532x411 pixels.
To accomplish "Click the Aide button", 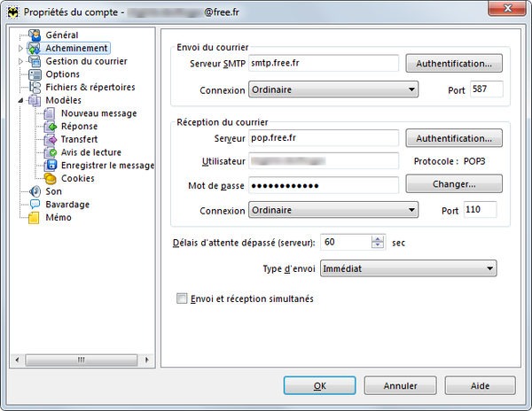I will click(x=480, y=385).
